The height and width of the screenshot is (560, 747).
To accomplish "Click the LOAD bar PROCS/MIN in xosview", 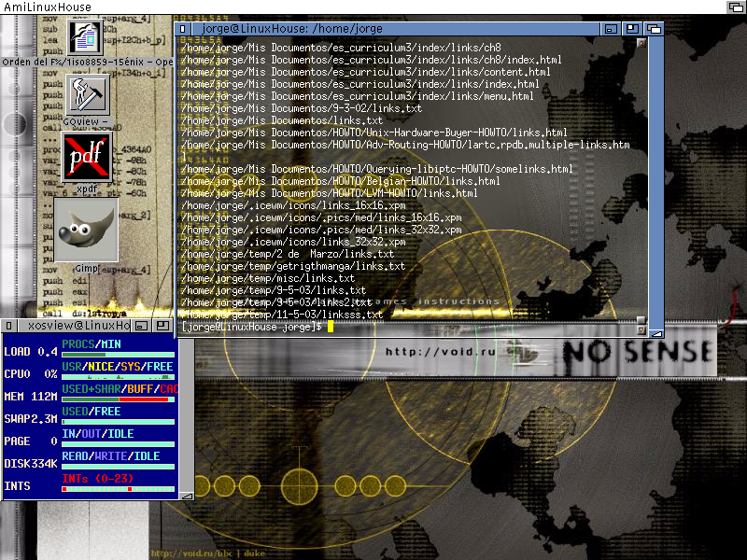I will point(119,355).
